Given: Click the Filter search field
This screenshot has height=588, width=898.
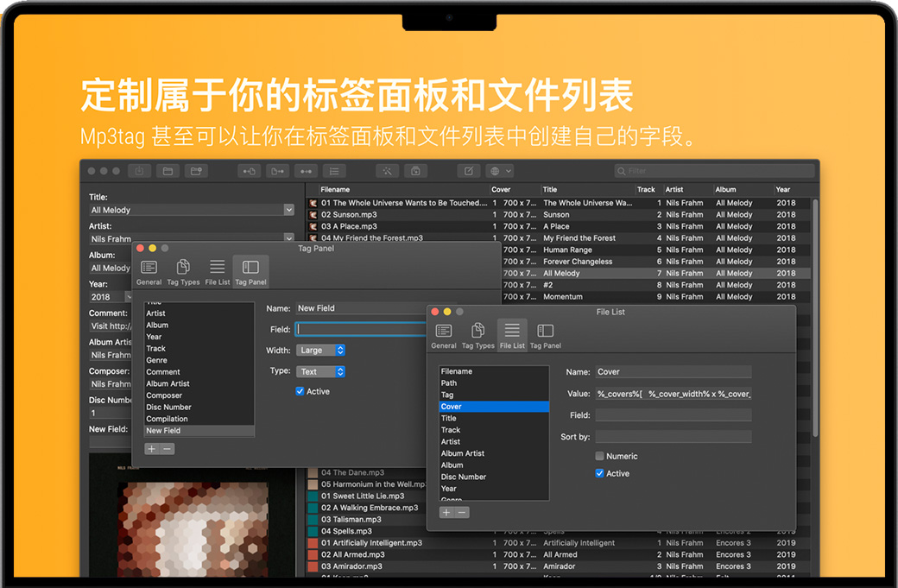Looking at the screenshot, I should pos(712,171).
